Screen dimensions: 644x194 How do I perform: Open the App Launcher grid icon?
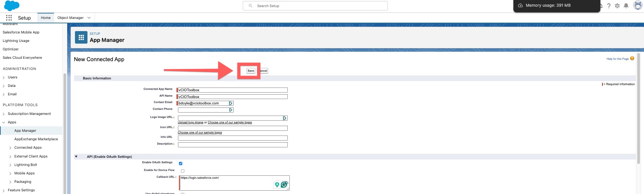[x=9, y=18]
